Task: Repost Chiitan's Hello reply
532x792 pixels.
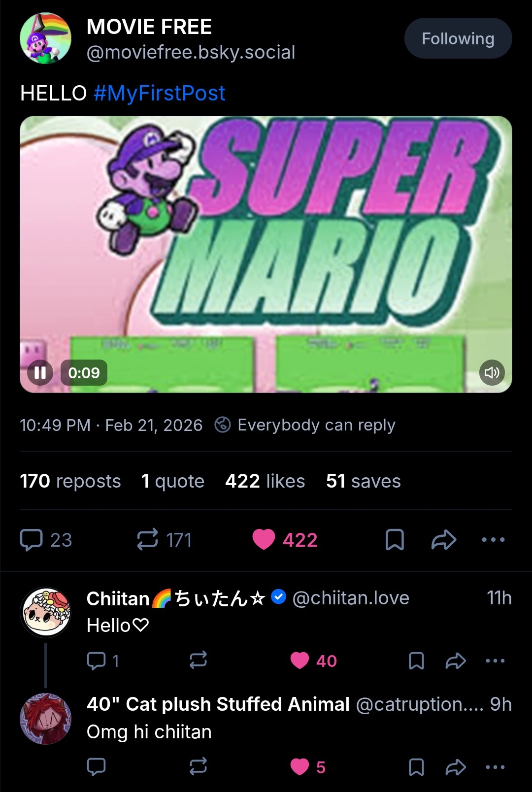Action: click(198, 661)
